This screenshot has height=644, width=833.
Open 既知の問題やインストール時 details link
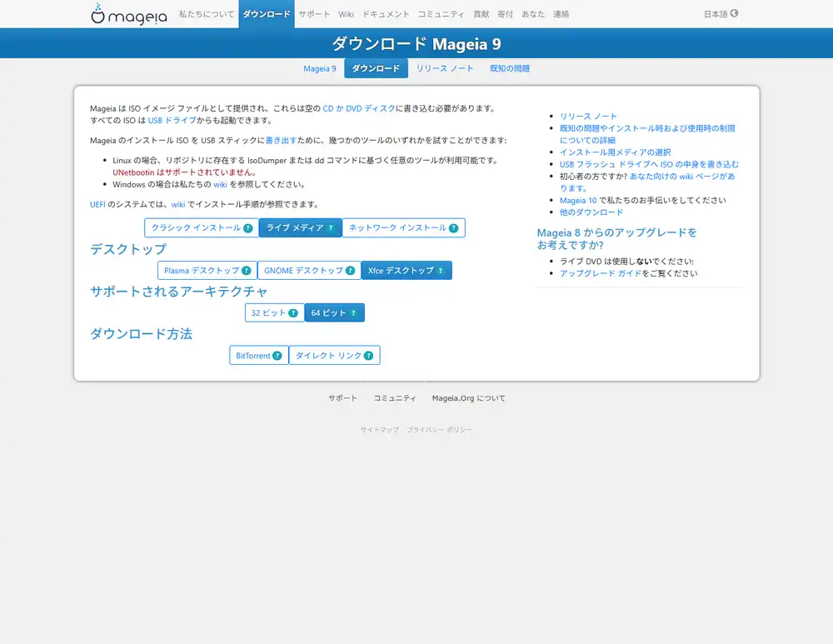pyautogui.click(x=647, y=134)
